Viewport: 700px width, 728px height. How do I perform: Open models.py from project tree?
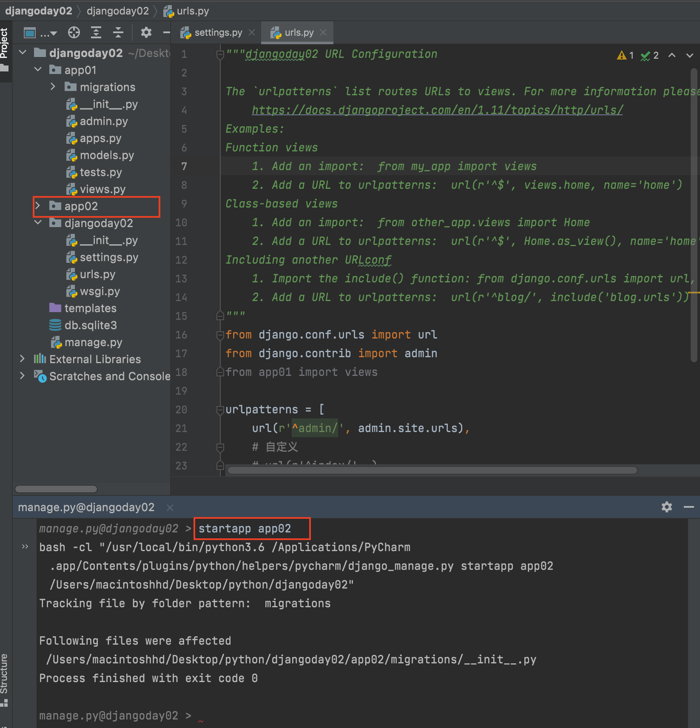pos(100,155)
